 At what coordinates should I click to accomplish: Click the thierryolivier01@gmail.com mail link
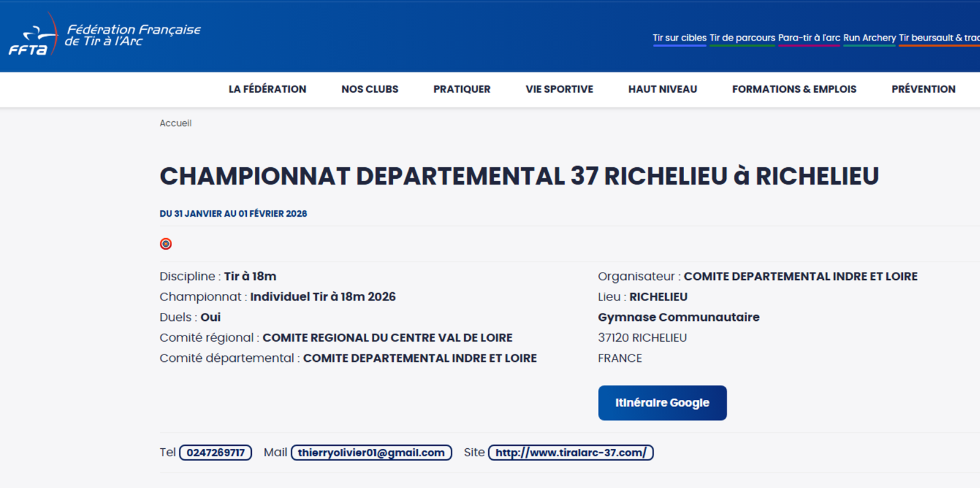(x=371, y=452)
